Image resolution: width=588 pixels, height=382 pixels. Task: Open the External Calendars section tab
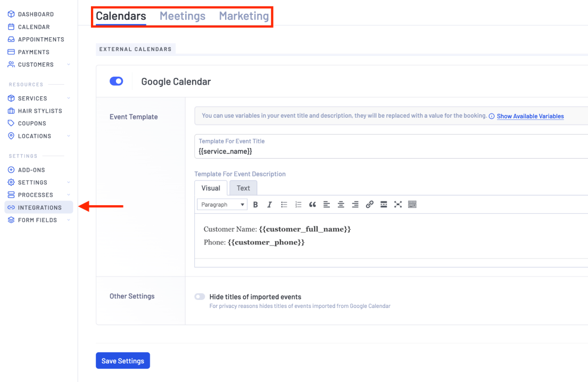click(135, 49)
